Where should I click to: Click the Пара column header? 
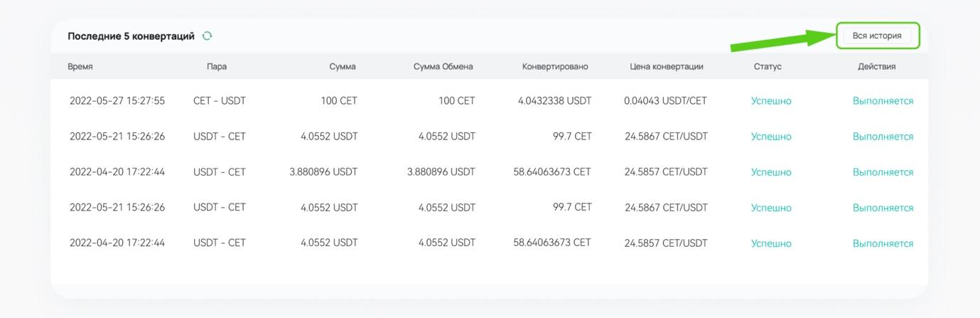[x=217, y=66]
